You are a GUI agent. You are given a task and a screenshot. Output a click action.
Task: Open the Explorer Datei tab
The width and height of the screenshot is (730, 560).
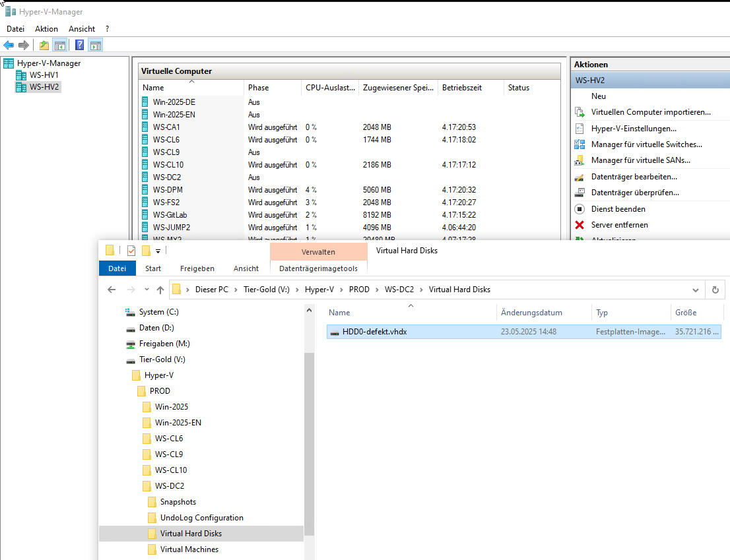pyautogui.click(x=117, y=268)
